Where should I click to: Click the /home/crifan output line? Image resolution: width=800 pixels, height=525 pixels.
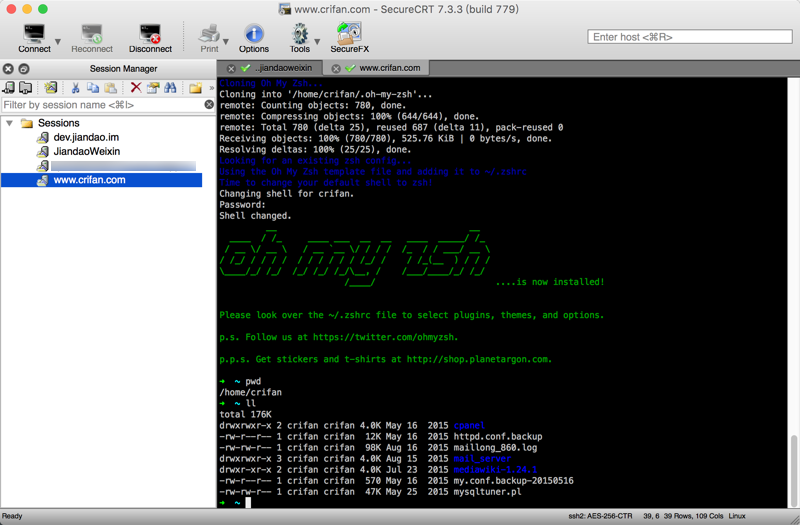point(251,392)
